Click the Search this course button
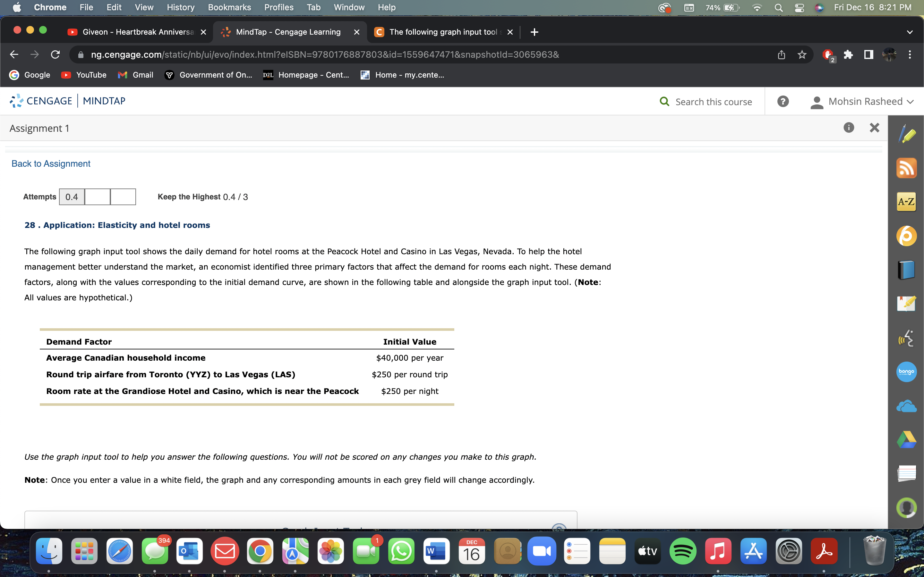The height and width of the screenshot is (577, 924). pos(706,102)
